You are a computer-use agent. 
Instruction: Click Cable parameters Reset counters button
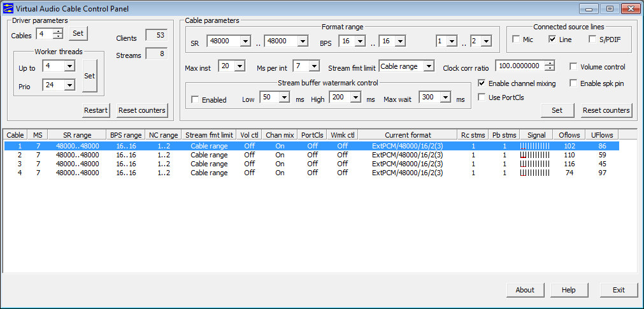pos(606,110)
